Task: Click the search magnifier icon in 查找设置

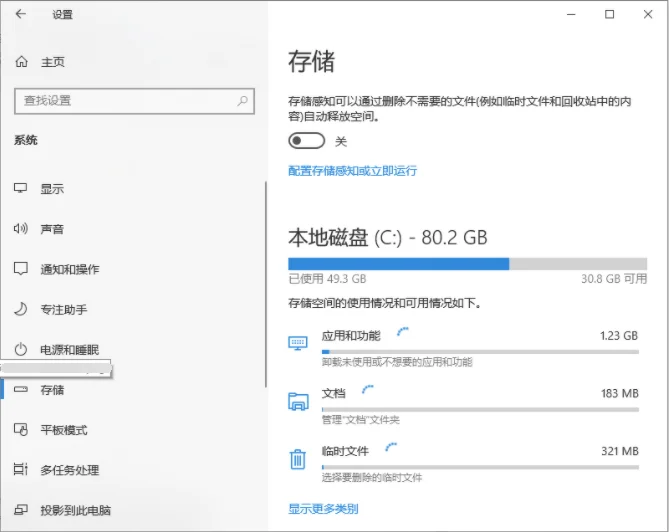Action: click(242, 101)
